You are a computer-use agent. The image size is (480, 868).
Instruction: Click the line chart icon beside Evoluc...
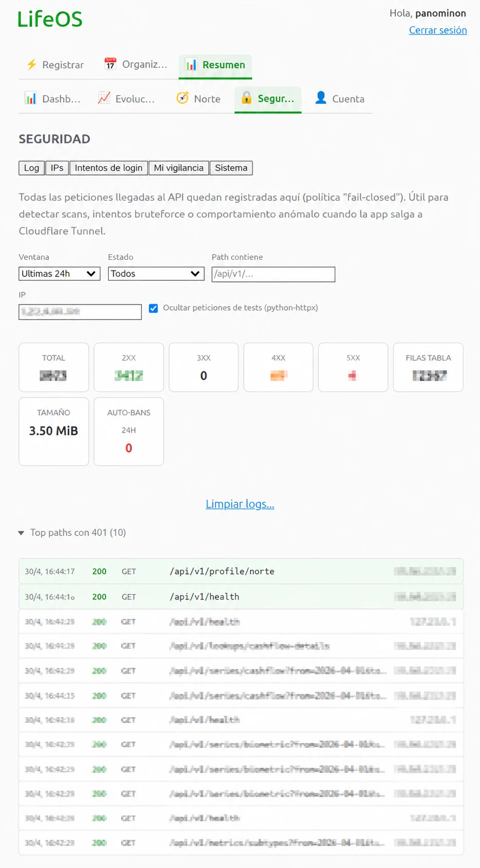[104, 98]
